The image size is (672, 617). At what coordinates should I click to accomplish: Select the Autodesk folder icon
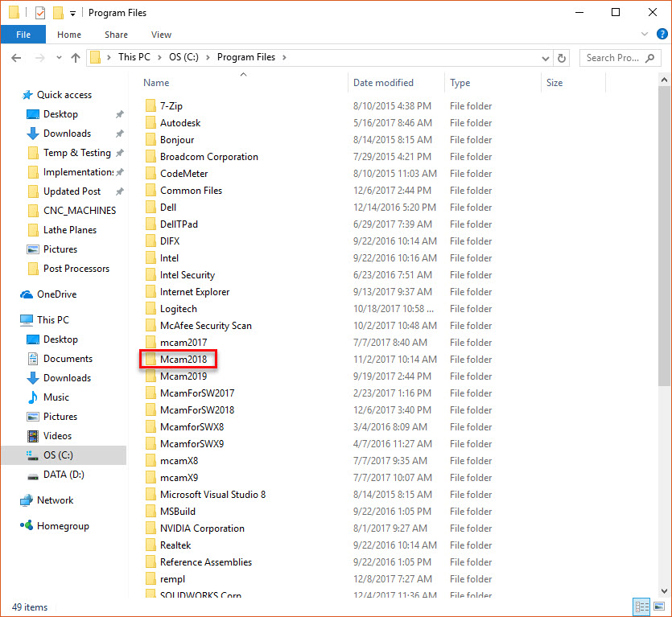pos(150,123)
